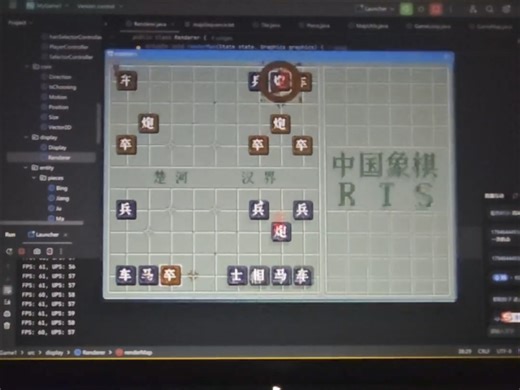Click the project tree vertical scrollbar
This screenshot has width=520, height=390.
(x=99, y=123)
